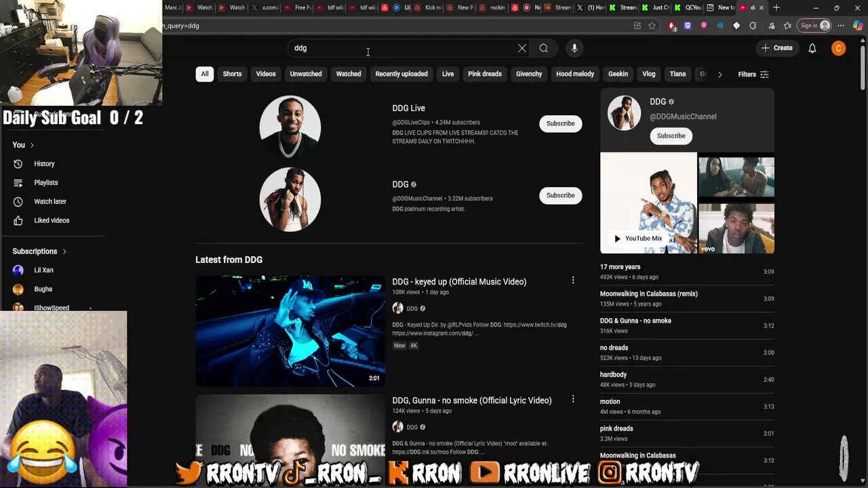Click the keyed up video thumbnail
The width and height of the screenshot is (868, 488).
click(x=290, y=331)
